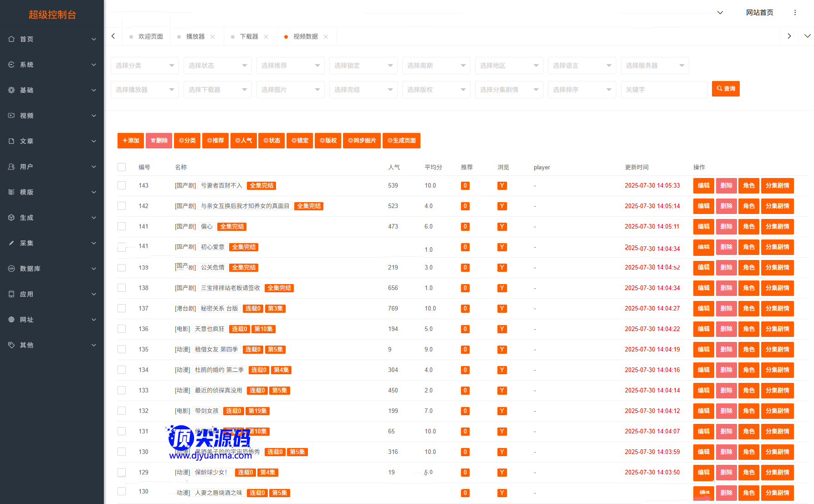Screen dimensions: 814x504
Task: Switch to the 欢迎页面 tab
Action: click(150, 36)
